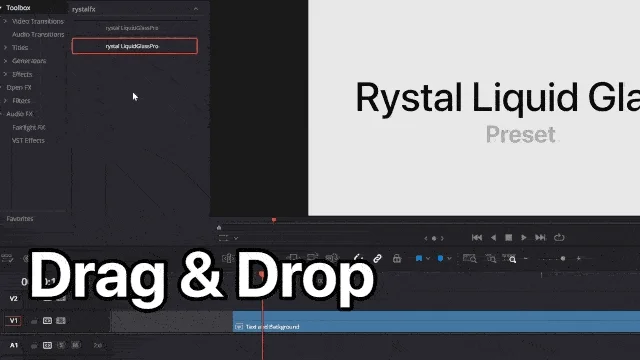
Task: Open the Timeline View Options icon
Action: 7,258
